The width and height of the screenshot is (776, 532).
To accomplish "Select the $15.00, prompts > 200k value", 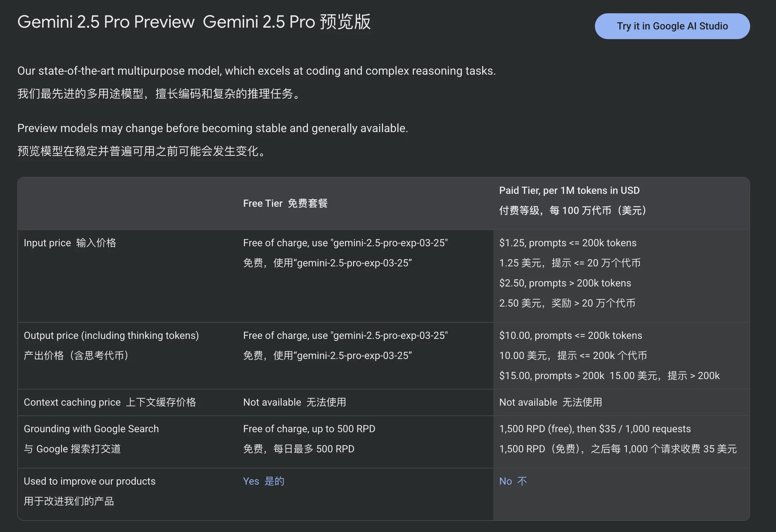I will point(552,375).
